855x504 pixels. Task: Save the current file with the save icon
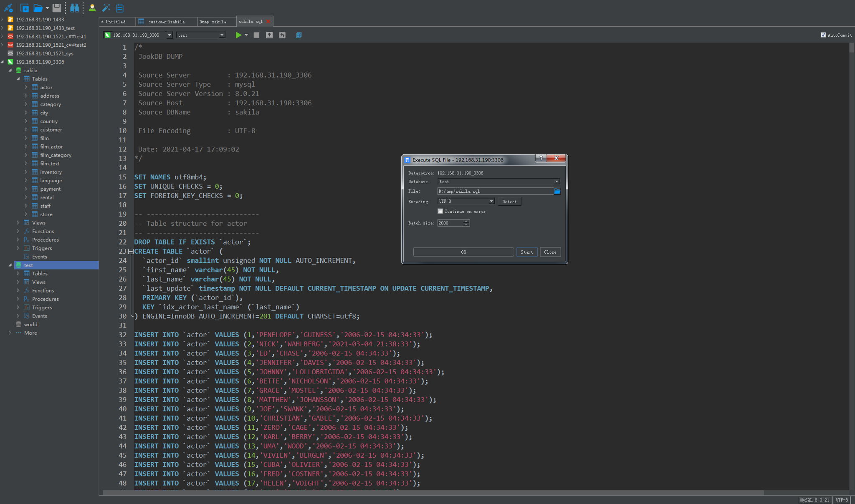coord(58,8)
